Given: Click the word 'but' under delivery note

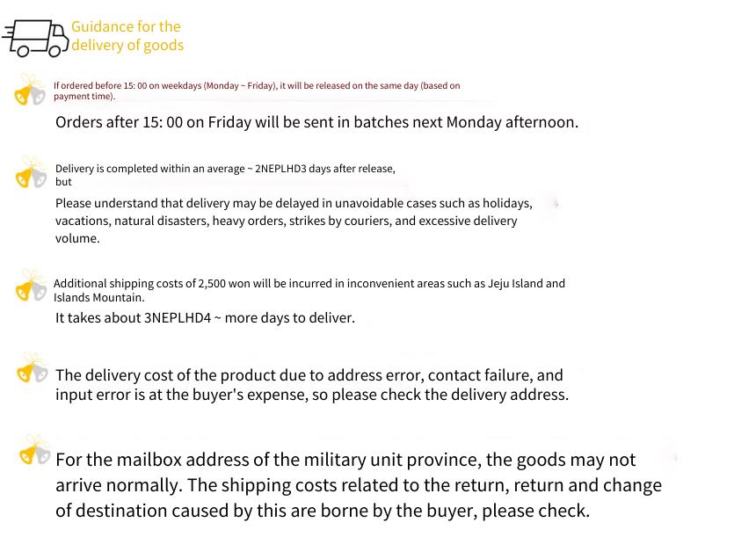Looking at the screenshot, I should (63, 182).
